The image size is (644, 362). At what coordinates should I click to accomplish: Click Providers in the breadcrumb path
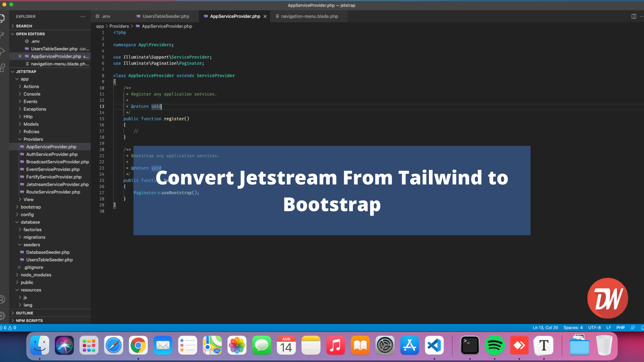[119, 26]
